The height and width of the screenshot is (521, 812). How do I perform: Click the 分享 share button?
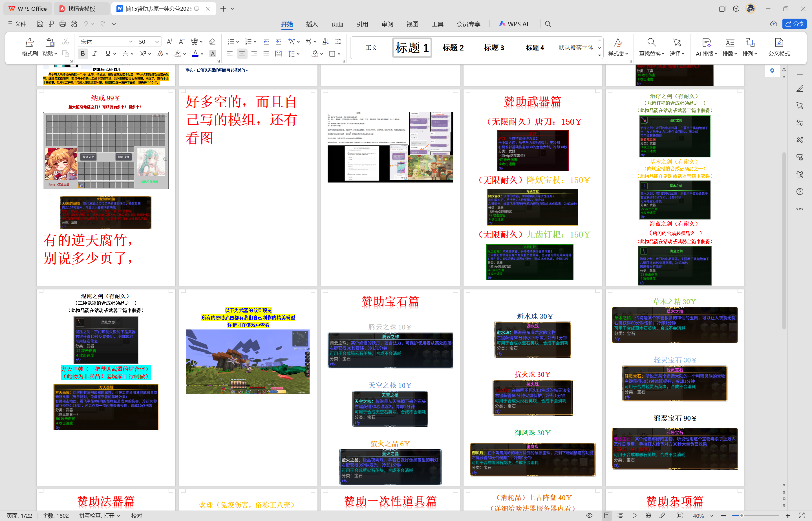click(x=795, y=24)
